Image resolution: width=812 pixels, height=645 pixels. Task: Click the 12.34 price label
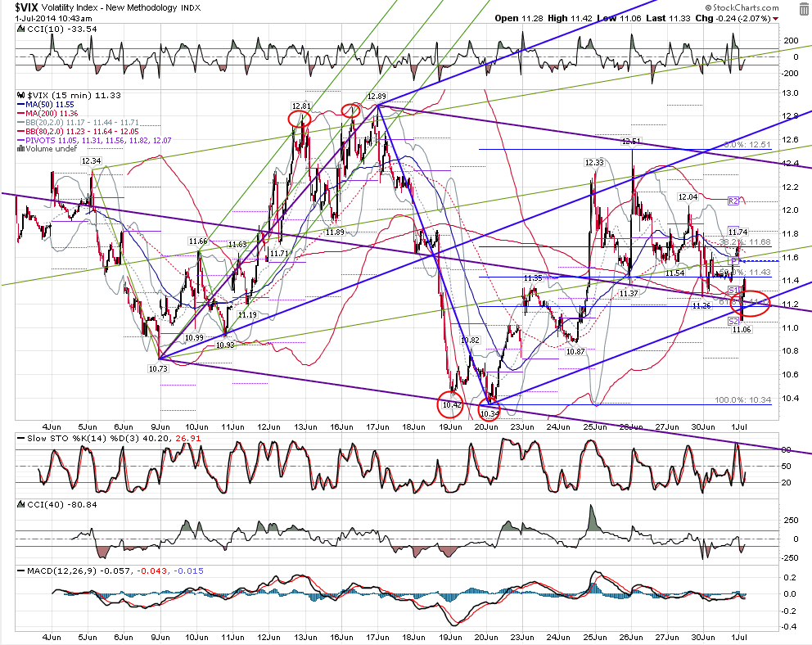coord(91,161)
